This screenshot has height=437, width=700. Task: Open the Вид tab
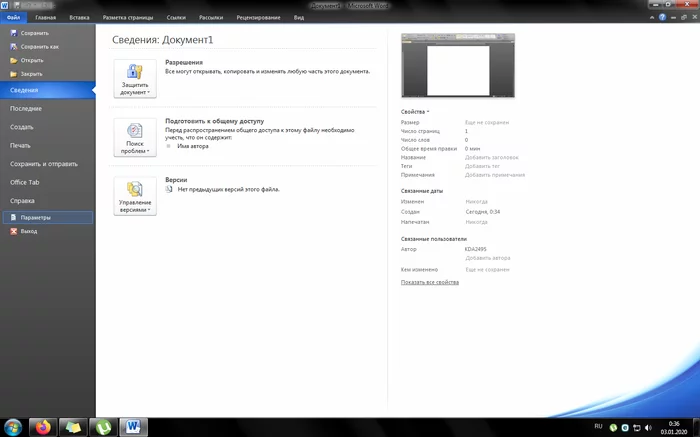point(299,17)
